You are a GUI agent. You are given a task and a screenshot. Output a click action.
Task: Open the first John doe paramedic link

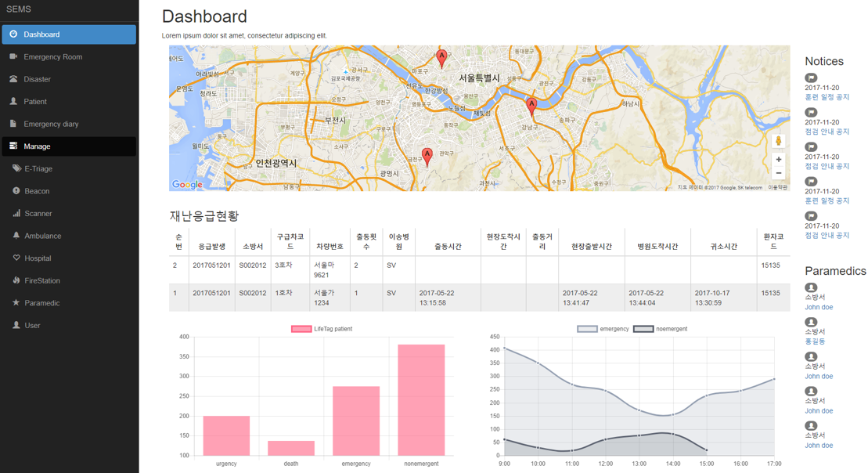(819, 308)
